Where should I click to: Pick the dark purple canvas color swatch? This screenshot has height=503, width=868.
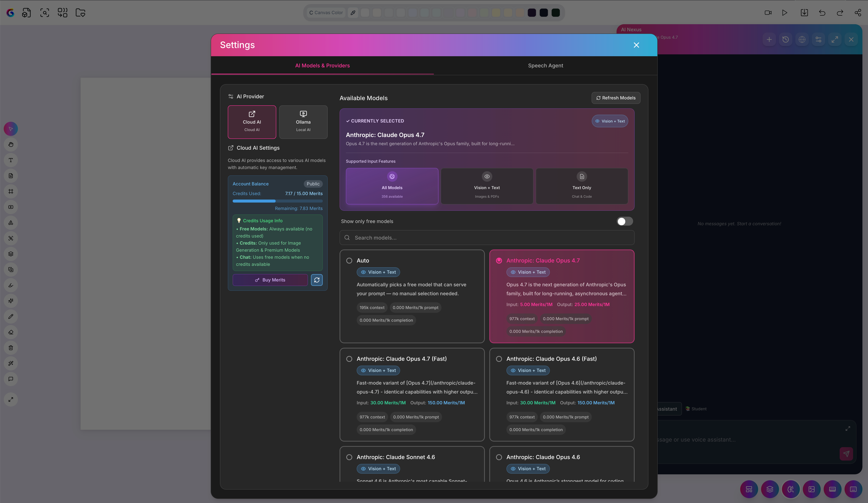click(532, 13)
